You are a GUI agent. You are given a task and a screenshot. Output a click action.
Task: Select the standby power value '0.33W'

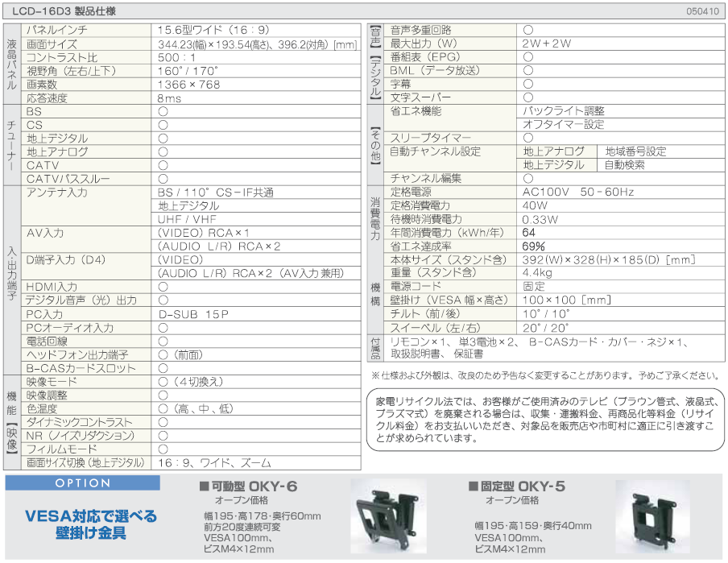coord(540,219)
